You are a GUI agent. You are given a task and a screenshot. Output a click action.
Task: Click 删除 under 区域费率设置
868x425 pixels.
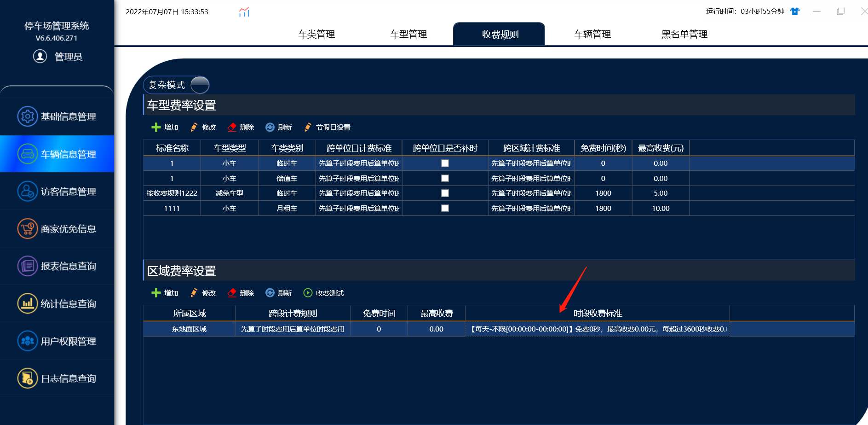tap(241, 293)
